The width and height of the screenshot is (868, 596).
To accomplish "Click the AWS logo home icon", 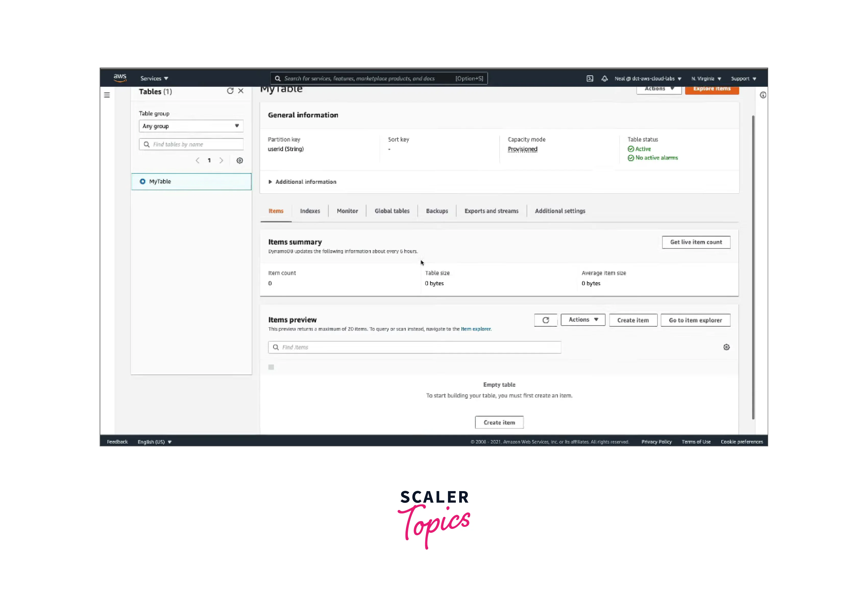I will (x=120, y=78).
